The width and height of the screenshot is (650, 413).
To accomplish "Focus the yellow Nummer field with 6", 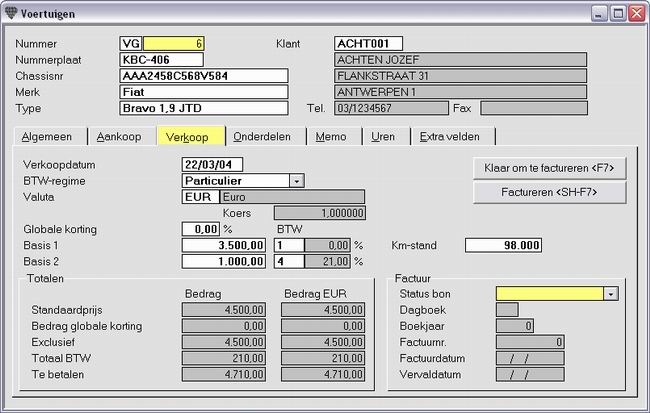I will [x=173, y=44].
